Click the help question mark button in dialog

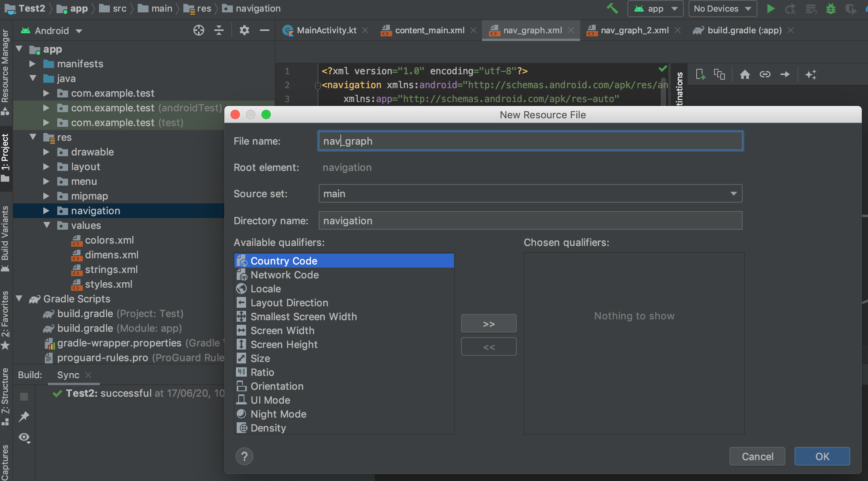pos(244,457)
